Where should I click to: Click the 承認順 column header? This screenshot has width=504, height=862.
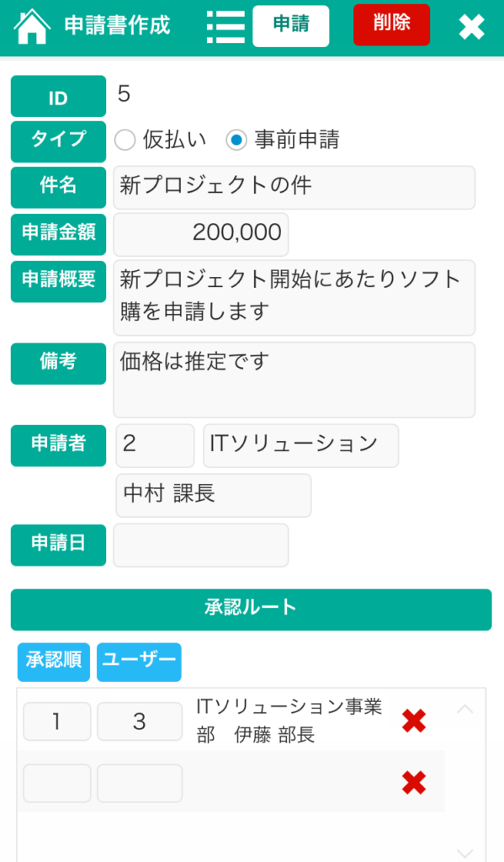click(53, 662)
